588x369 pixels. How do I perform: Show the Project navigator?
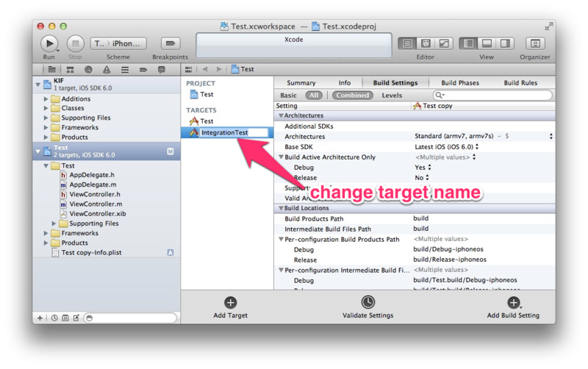(x=51, y=69)
